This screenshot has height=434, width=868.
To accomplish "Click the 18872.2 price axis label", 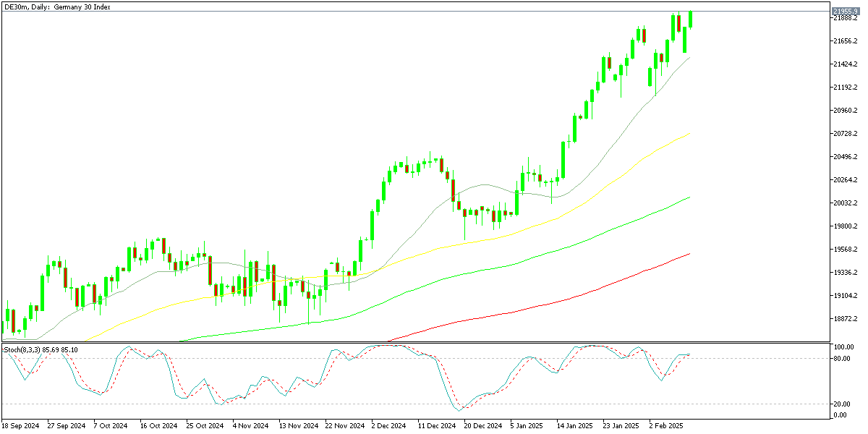I will [x=845, y=319].
